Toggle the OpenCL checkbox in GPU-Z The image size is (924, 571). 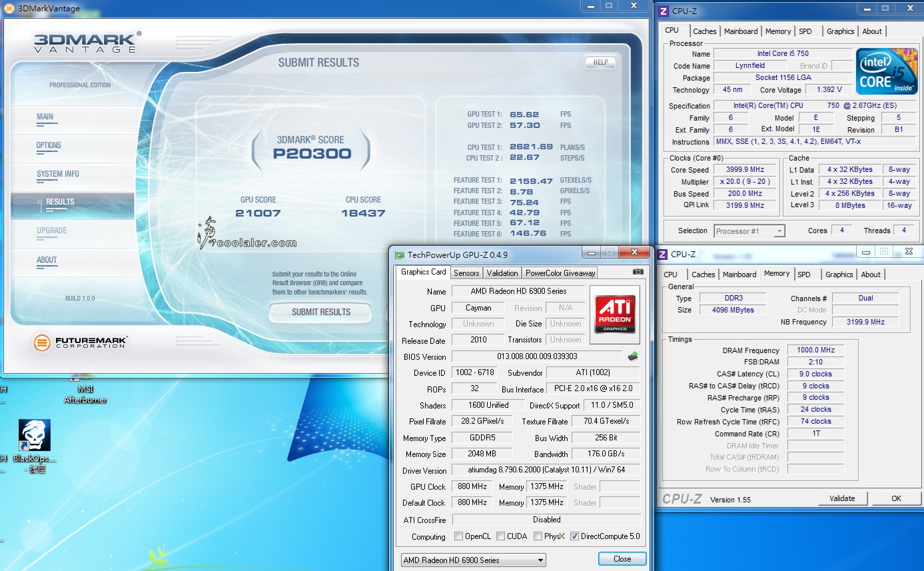pyautogui.click(x=458, y=536)
